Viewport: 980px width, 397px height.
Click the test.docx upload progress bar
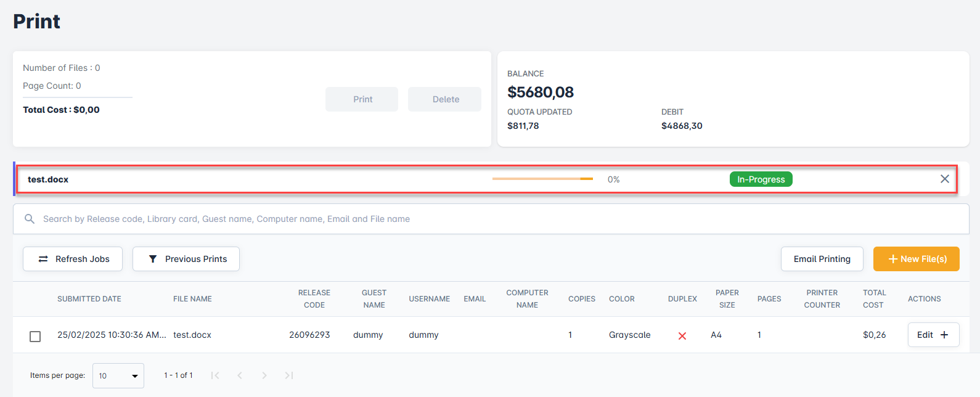coord(542,179)
